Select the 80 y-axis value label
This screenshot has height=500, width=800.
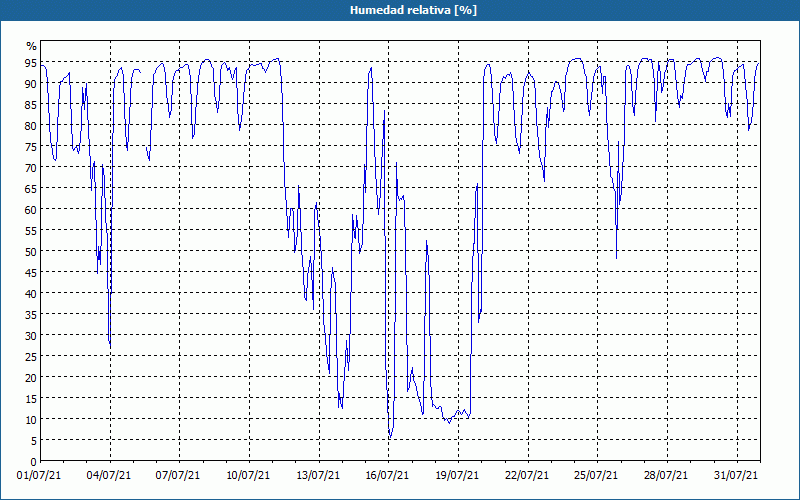[31, 126]
